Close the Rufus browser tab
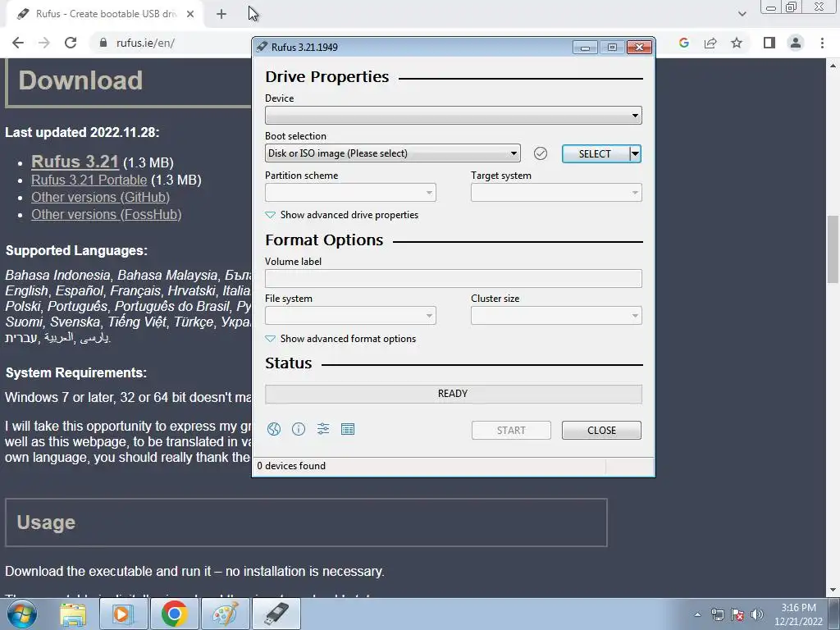 (190, 15)
